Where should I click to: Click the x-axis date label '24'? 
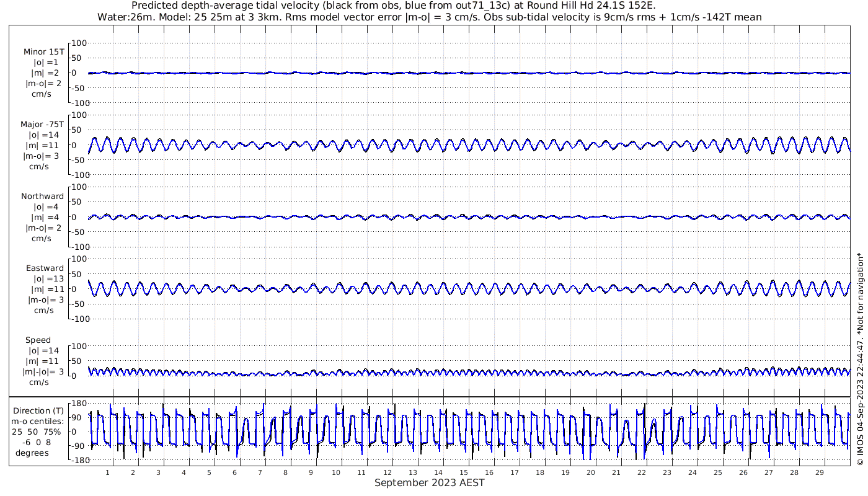[x=692, y=472]
